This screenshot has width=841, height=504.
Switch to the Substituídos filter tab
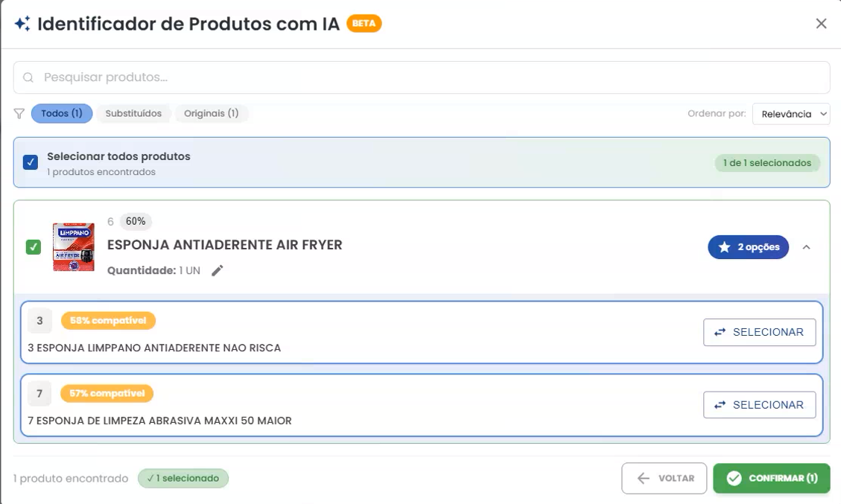(133, 113)
